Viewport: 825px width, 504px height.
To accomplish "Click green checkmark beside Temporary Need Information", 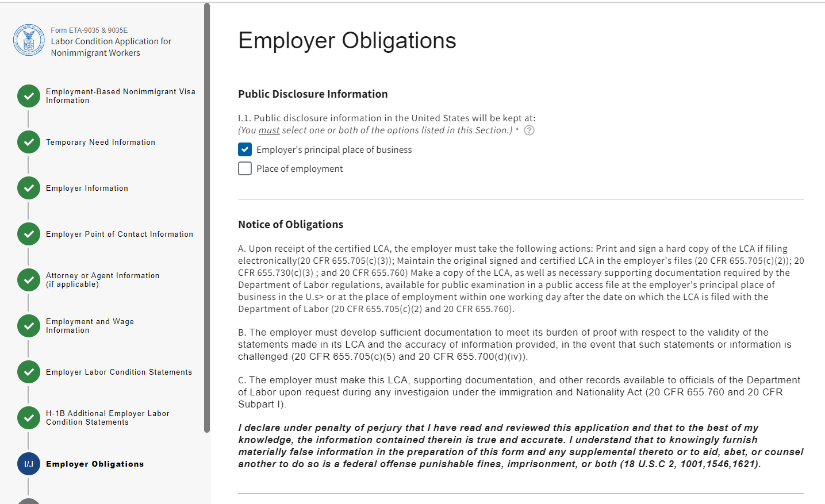I will pos(29,142).
